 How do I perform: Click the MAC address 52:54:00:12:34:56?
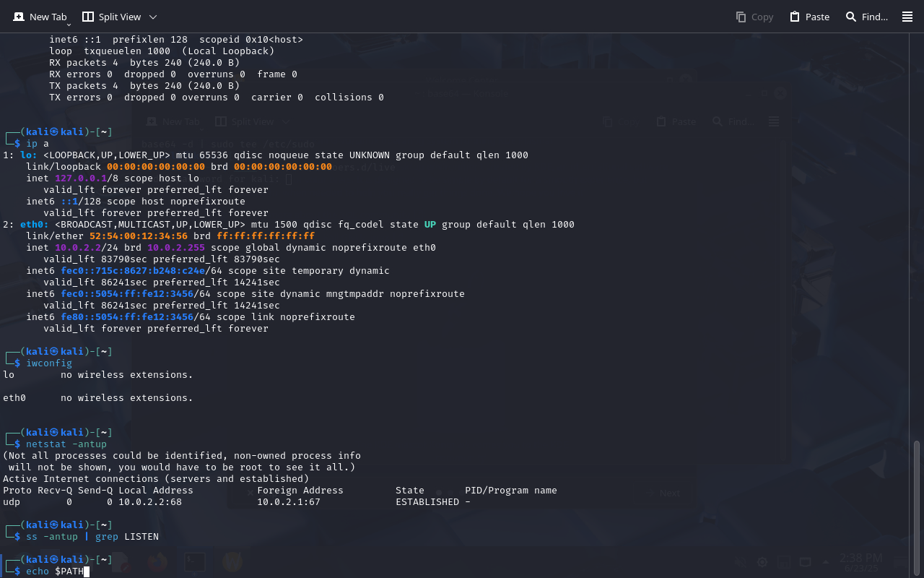[139, 236]
